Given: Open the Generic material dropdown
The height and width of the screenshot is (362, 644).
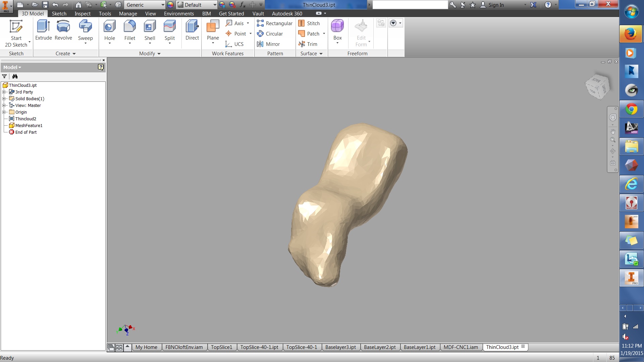Looking at the screenshot, I should click(145, 5).
